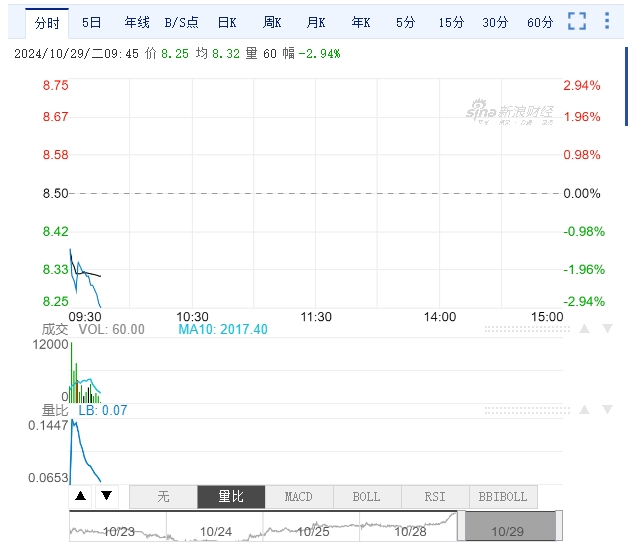
Task: Click the VOL: 60.00 label
Action: click(111, 329)
